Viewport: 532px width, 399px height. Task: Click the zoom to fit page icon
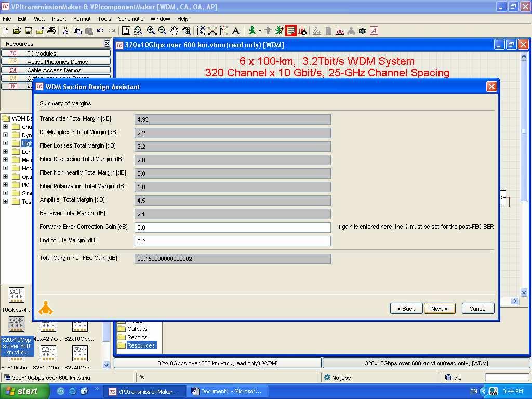[x=126, y=31]
